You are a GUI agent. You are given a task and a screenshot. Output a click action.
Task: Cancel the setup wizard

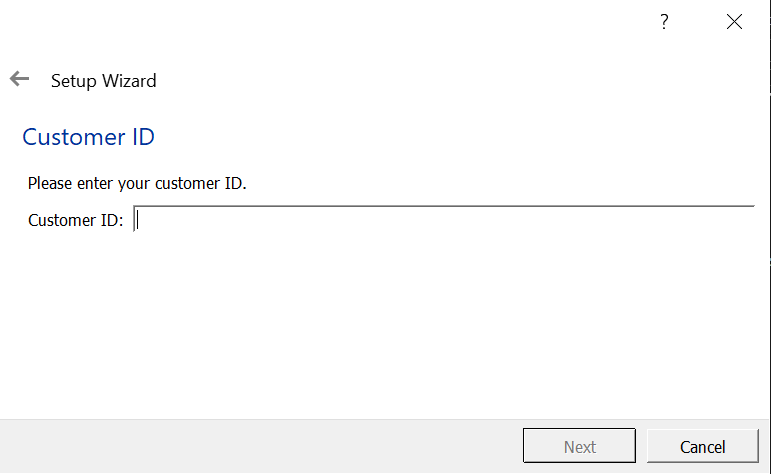point(703,446)
